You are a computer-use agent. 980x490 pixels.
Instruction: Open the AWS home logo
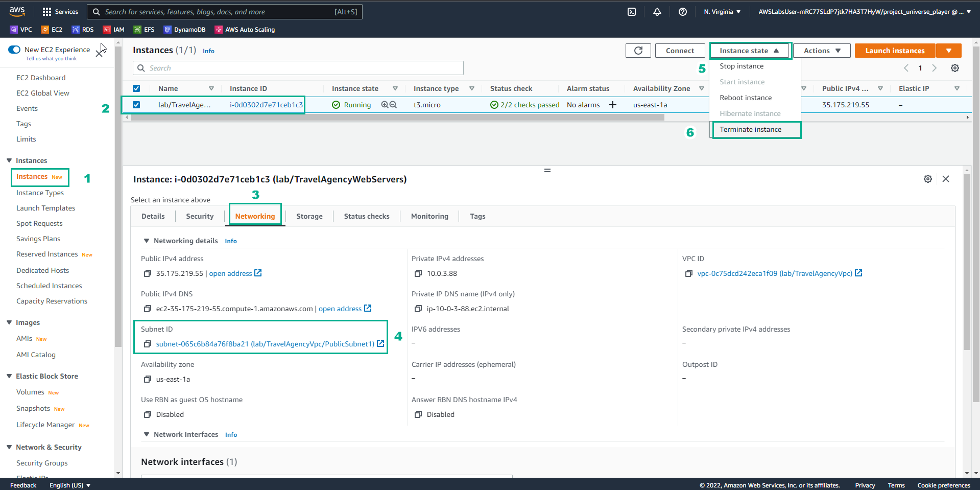[x=17, y=11]
